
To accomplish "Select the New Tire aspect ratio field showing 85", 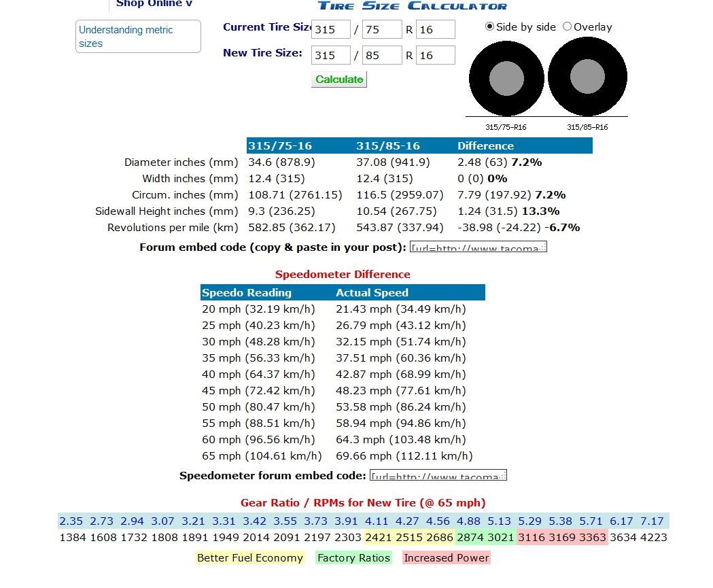I will click(x=382, y=55).
